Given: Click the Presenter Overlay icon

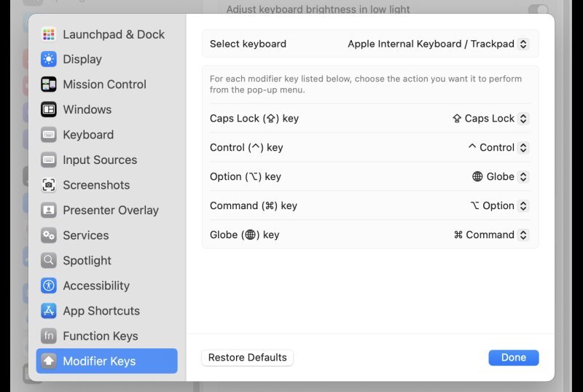Looking at the screenshot, I should click(49, 210).
